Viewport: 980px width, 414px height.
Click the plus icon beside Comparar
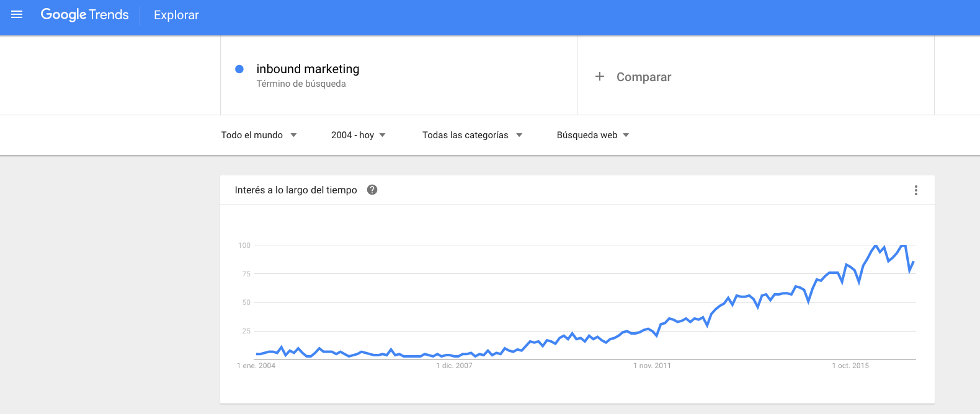click(600, 76)
